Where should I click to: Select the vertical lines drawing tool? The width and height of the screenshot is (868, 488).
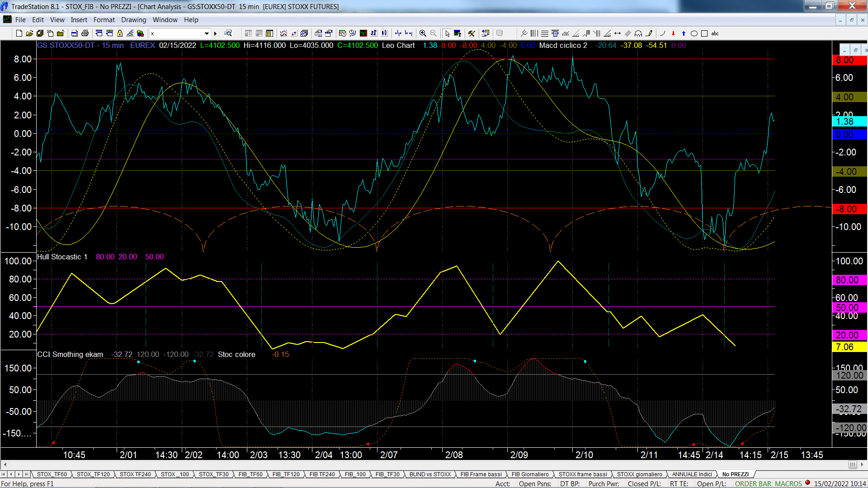(x=534, y=33)
